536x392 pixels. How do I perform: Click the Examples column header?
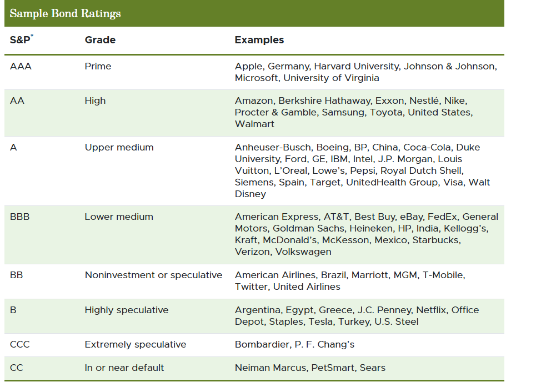pos(259,40)
